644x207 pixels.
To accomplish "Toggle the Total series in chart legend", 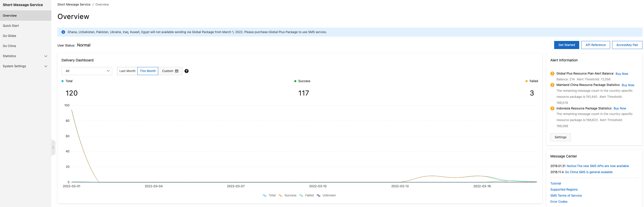I will click(x=269, y=195).
